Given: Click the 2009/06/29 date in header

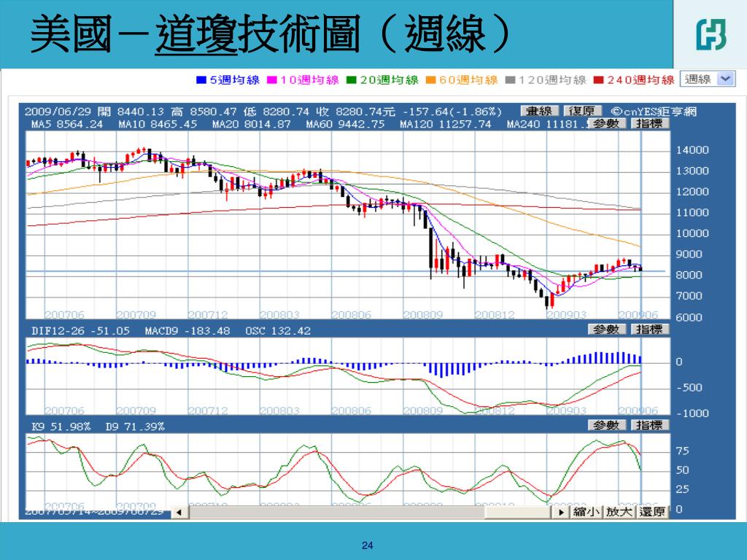Looking at the screenshot, I should (x=58, y=112).
